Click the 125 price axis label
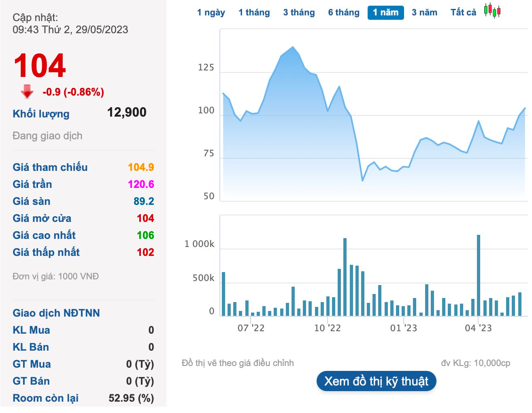532x413 pixels. click(206, 67)
